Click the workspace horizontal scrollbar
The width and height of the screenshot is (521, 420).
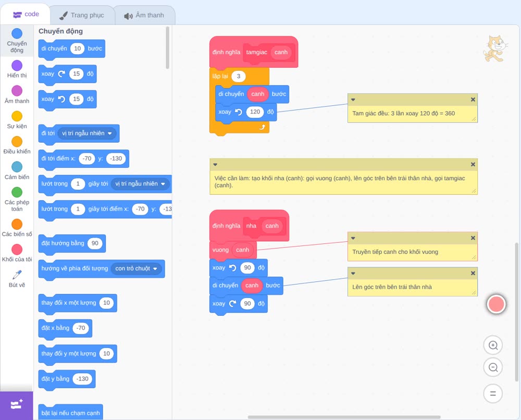344,417
